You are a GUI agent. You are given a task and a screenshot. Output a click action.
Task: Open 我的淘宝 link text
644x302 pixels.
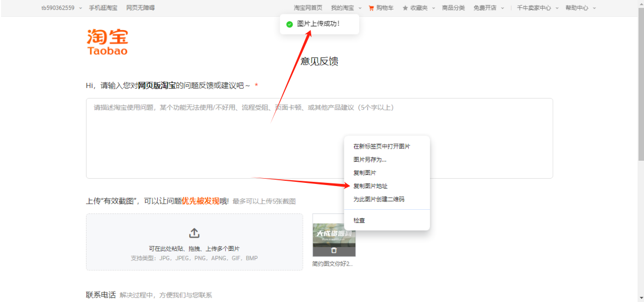point(342,8)
